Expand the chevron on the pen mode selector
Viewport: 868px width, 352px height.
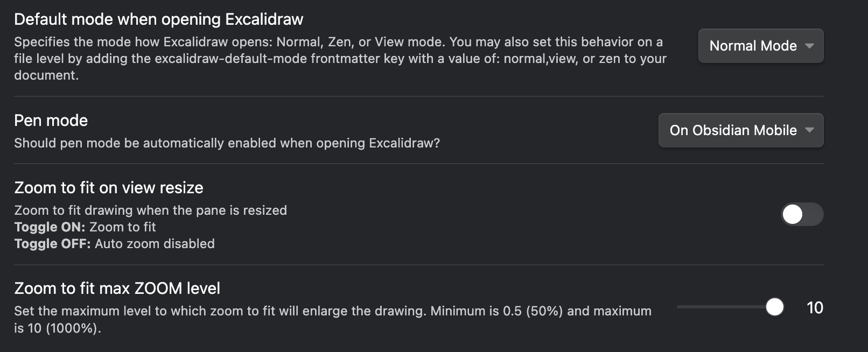(x=810, y=130)
